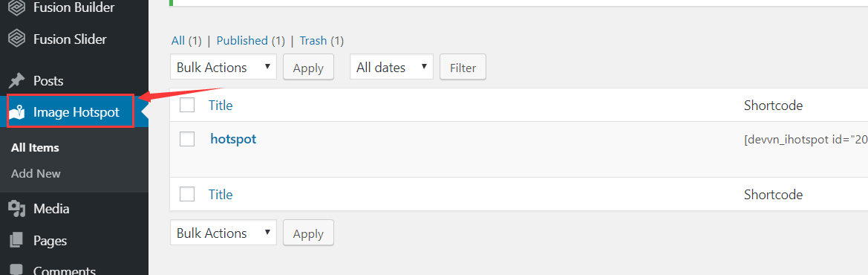Click the Pages icon in sidebar

coord(16,241)
